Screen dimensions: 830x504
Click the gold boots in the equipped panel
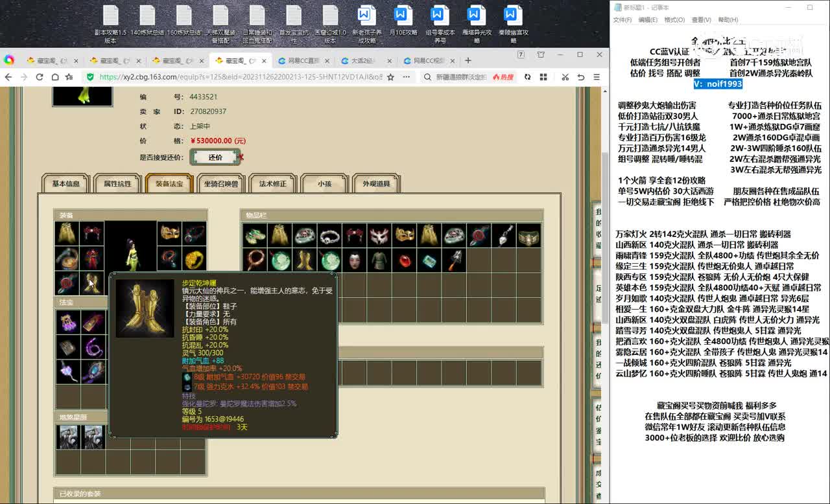91,283
